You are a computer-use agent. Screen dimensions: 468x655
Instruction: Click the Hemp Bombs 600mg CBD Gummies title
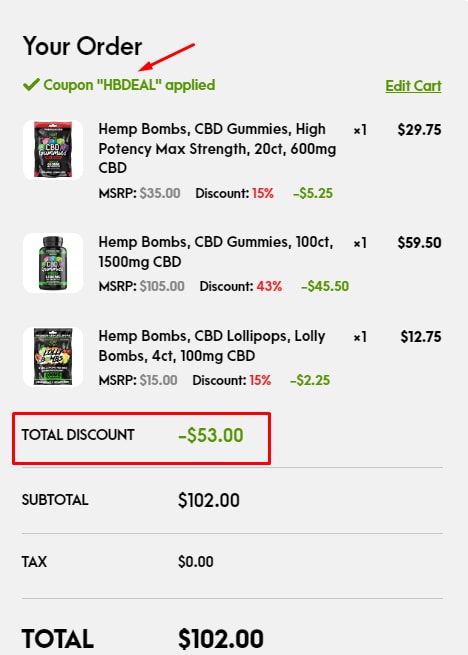point(217,148)
